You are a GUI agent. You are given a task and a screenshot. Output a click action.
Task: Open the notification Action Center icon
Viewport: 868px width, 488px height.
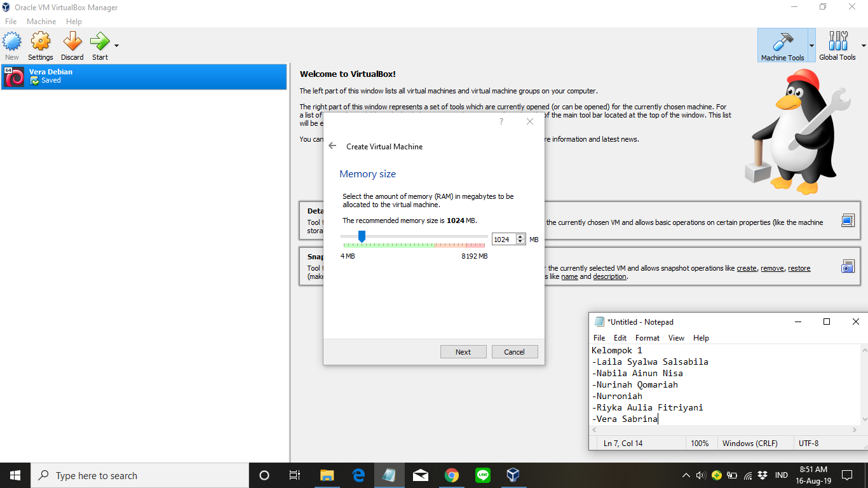tap(846, 475)
